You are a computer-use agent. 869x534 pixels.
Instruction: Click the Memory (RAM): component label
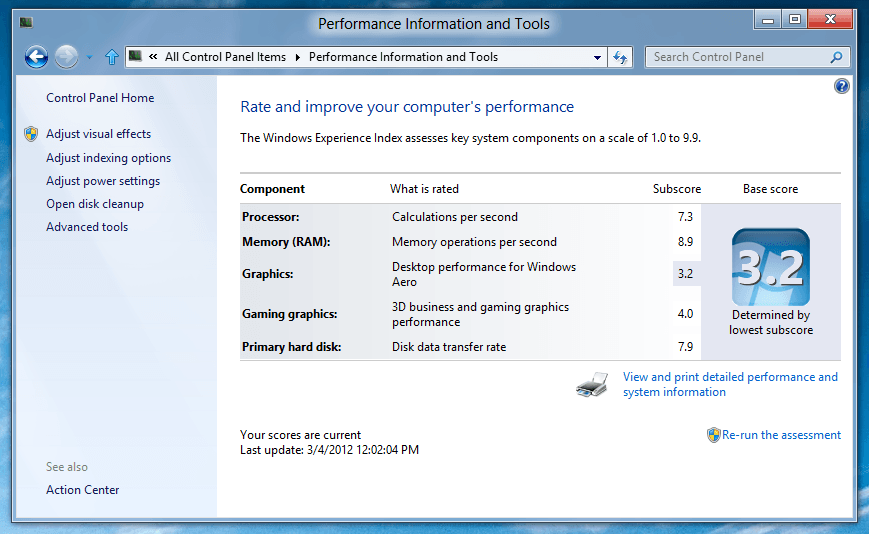pyautogui.click(x=286, y=242)
